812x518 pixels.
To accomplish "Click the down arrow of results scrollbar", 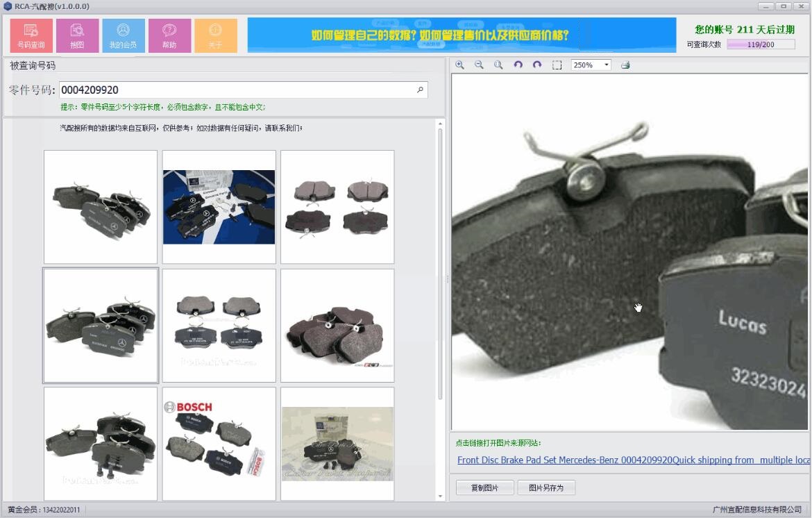I will point(440,496).
